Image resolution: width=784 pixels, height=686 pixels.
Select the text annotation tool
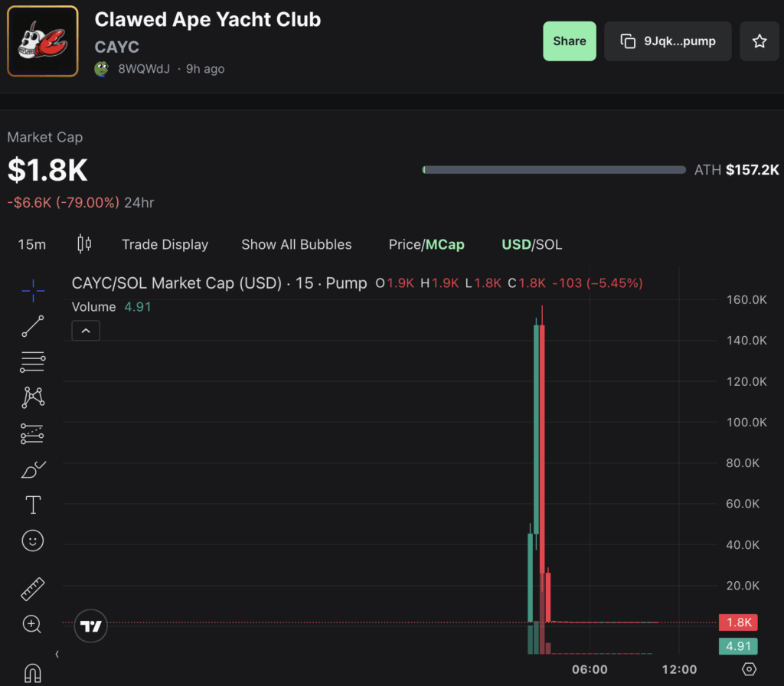tap(32, 505)
